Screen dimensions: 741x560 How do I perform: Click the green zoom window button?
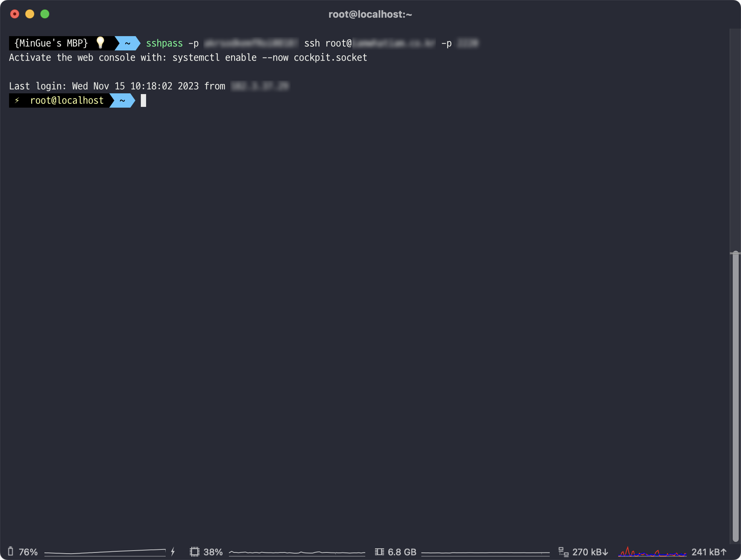click(x=45, y=14)
